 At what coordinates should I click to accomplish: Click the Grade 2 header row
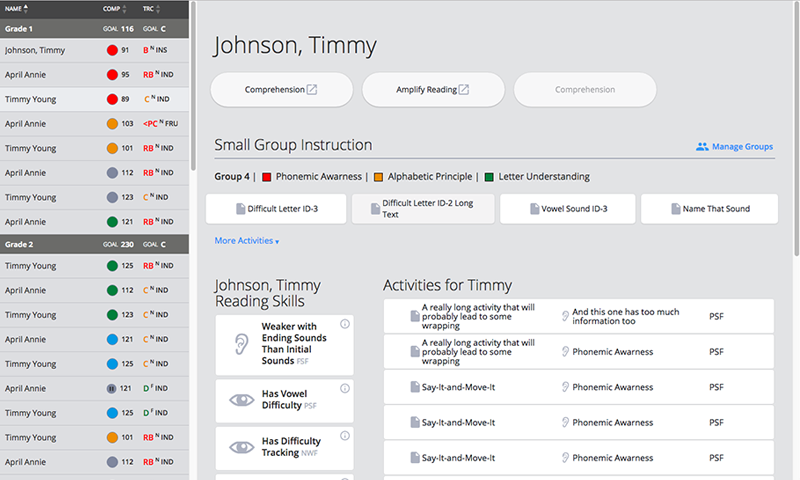click(x=94, y=244)
